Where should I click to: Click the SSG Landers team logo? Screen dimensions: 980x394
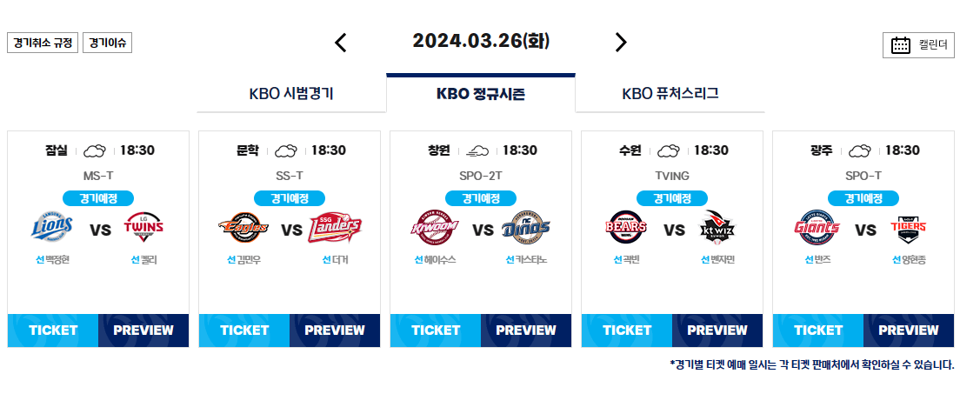335,230
